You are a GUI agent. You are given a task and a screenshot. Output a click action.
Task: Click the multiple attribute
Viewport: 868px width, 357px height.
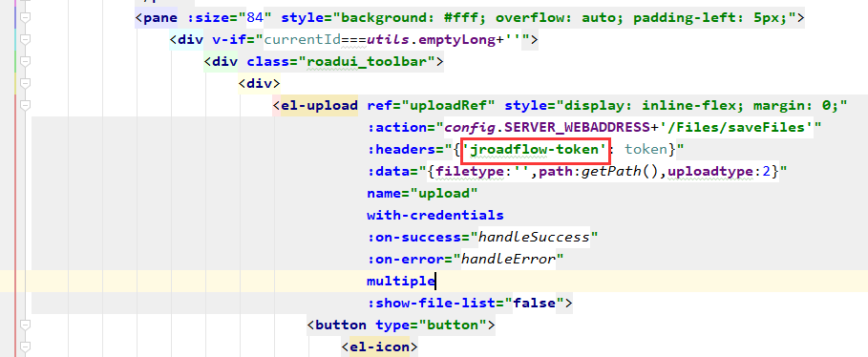pos(401,282)
